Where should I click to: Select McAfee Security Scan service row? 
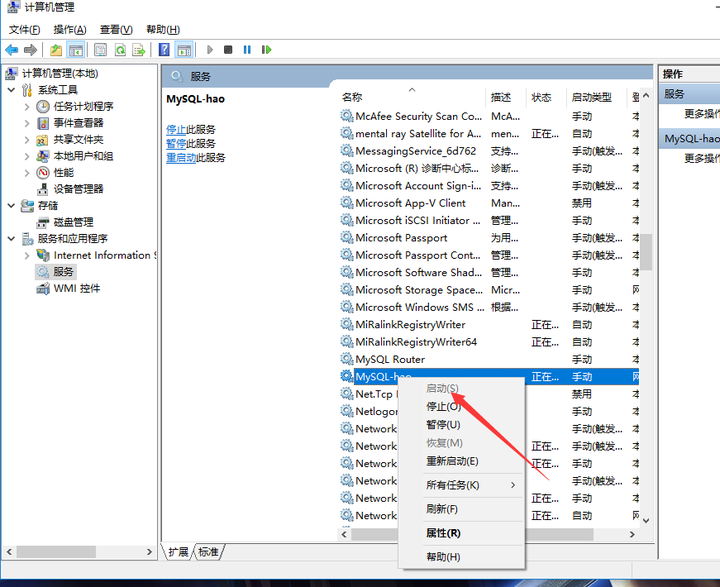[x=489, y=117]
